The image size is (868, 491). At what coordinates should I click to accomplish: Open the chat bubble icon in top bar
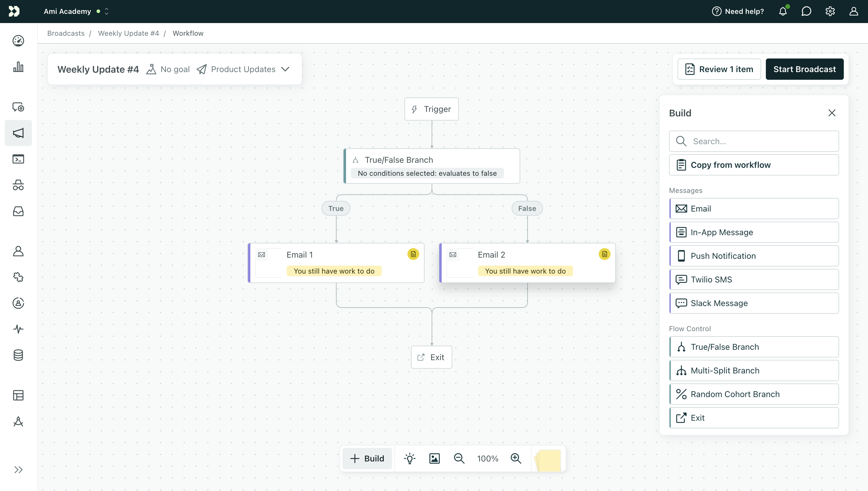point(806,11)
